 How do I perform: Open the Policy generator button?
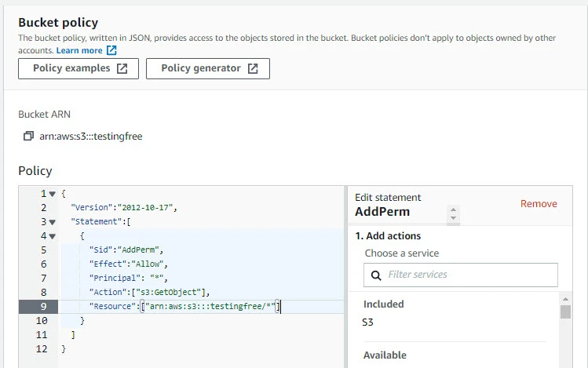[208, 68]
